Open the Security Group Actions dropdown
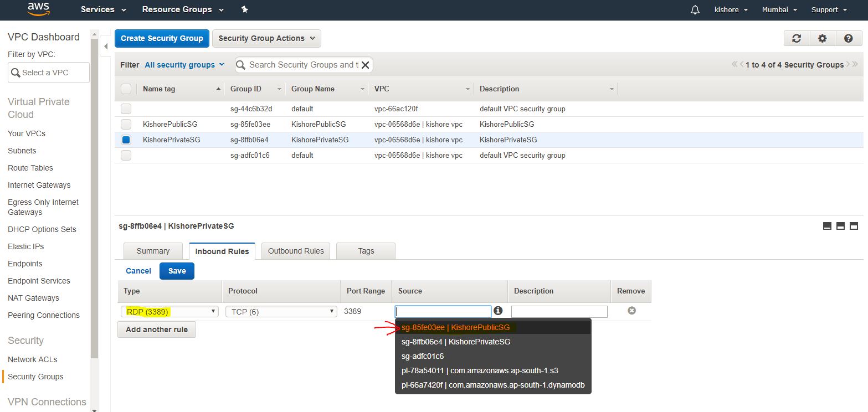868x412 pixels. (x=266, y=38)
